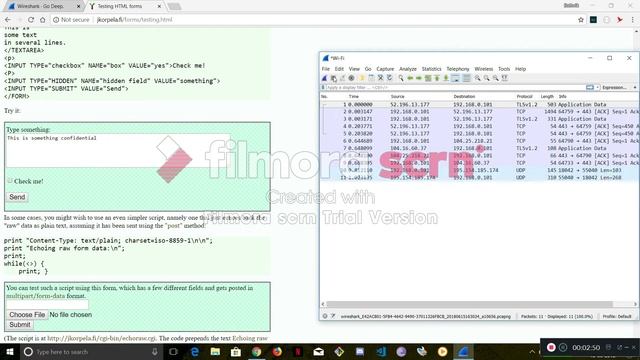The width and height of the screenshot is (640, 360).
Task: Launch Firefox from the taskbar
Action: [x=277, y=351]
